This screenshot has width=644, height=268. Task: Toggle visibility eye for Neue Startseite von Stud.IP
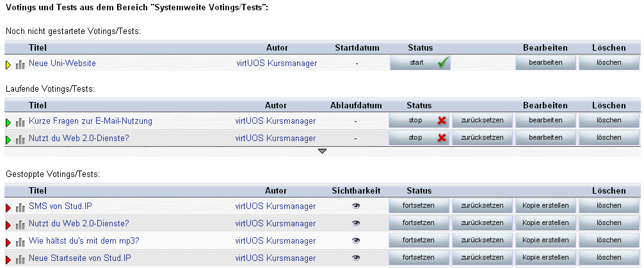point(356,258)
